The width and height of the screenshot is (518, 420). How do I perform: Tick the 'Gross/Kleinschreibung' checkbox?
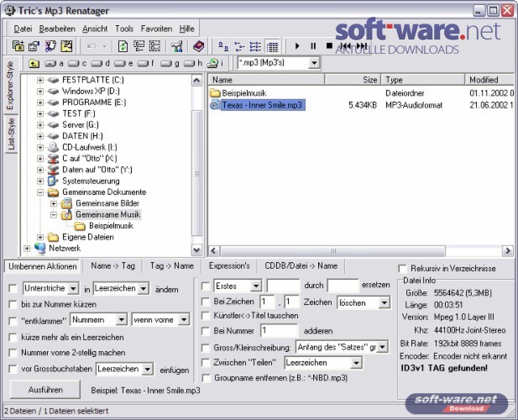point(206,347)
